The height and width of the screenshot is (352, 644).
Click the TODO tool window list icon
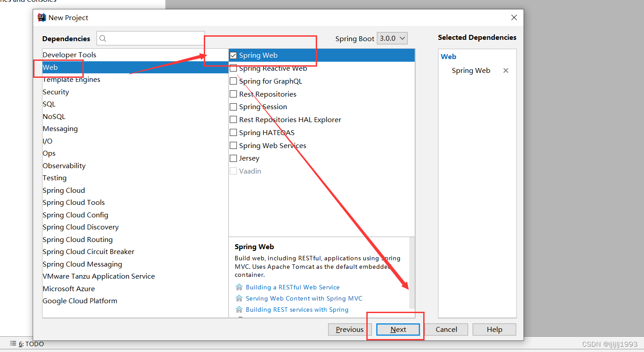click(x=13, y=344)
